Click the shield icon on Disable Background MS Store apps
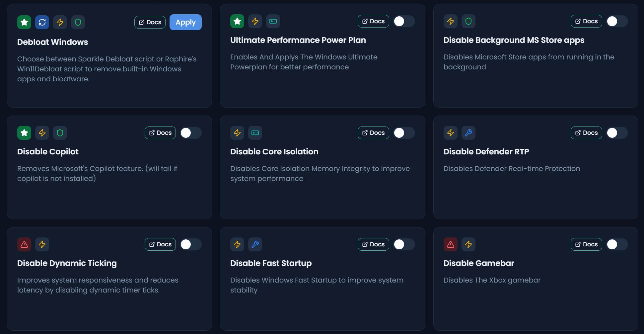Viewport: 644px width, 334px height. click(468, 21)
